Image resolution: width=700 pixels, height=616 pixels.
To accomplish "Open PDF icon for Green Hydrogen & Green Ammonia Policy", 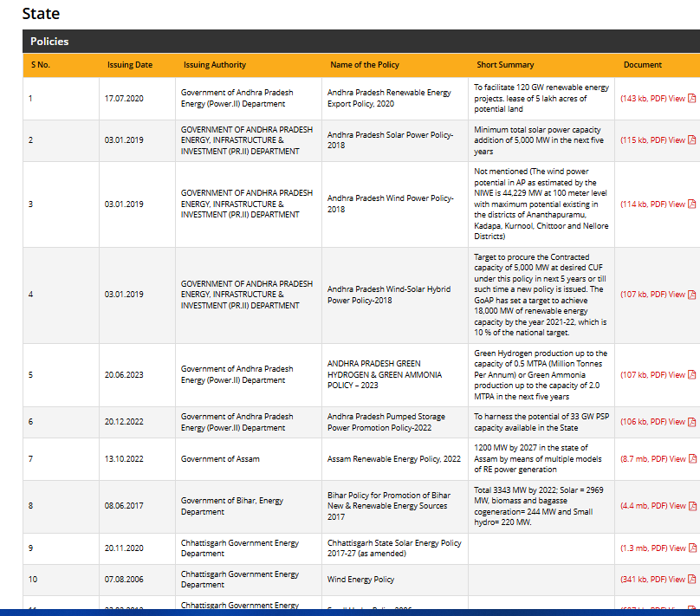I will tap(691, 375).
